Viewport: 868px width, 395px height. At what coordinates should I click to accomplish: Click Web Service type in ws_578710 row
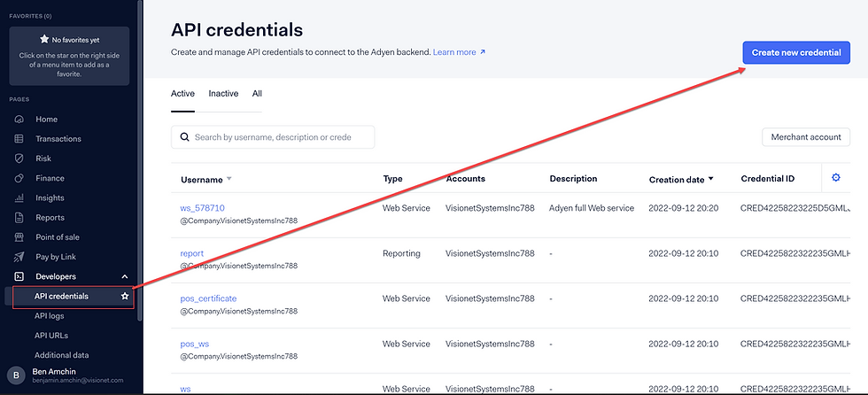pos(407,208)
